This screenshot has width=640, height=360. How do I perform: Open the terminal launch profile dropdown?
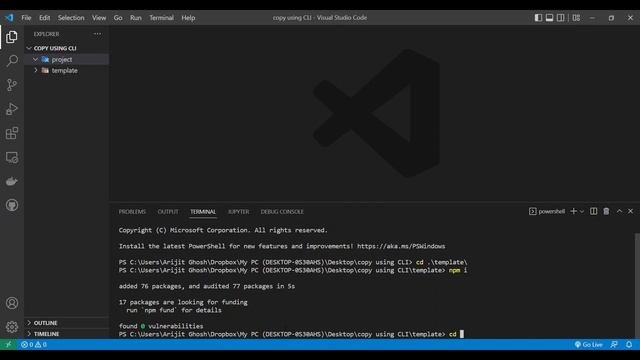coord(582,211)
